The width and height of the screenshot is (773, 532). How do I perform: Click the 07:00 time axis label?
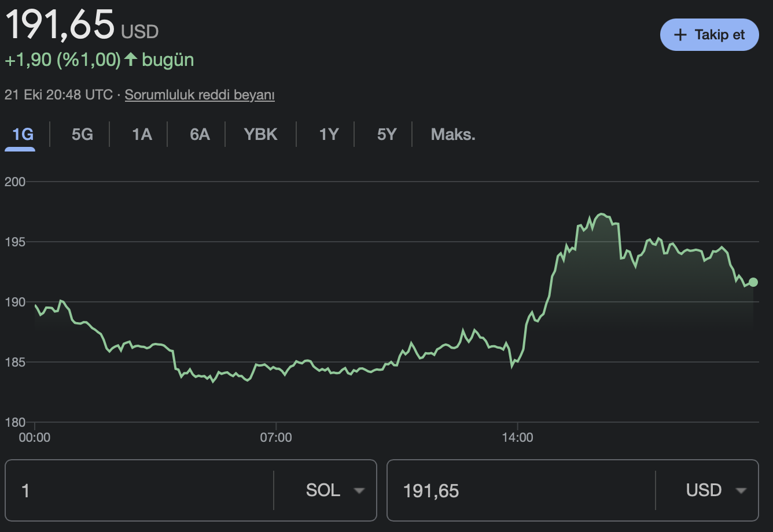point(276,438)
